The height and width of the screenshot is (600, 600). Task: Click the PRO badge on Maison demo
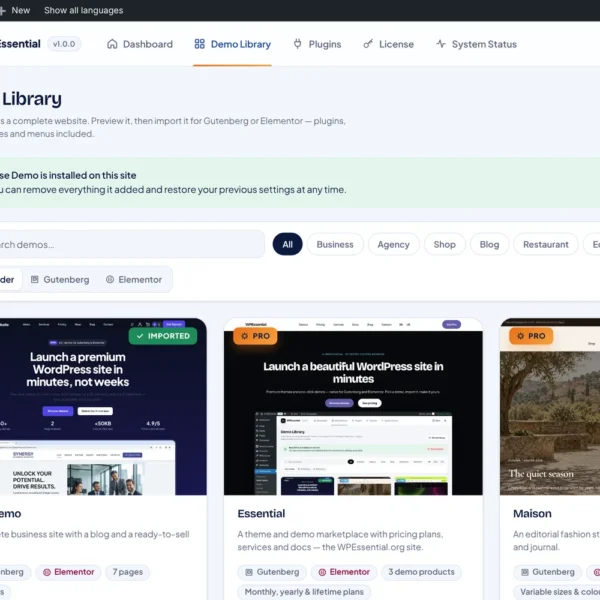(531, 336)
